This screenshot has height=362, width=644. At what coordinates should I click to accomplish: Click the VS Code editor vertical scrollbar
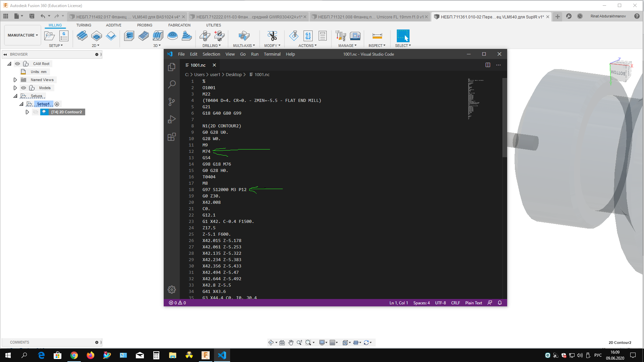click(x=504, y=117)
